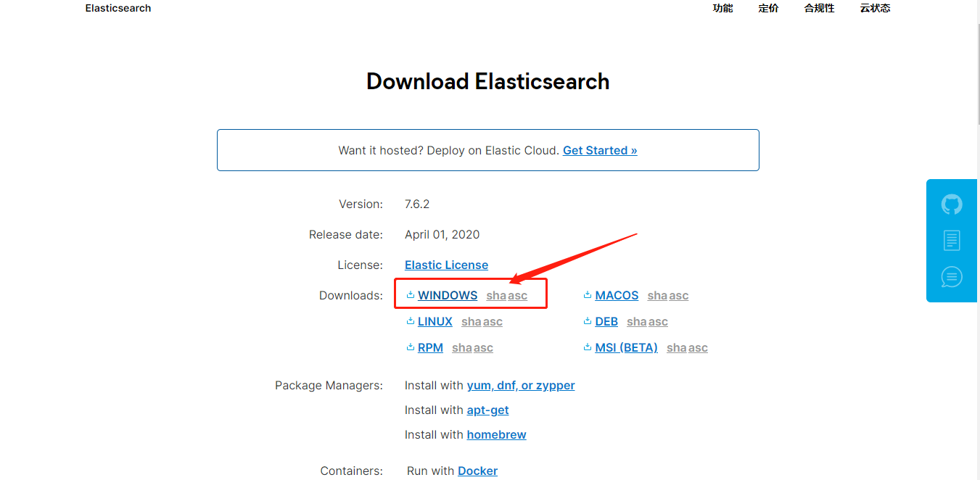The image size is (980, 480).
Task: Open the asc link for RPM
Action: [x=484, y=347]
